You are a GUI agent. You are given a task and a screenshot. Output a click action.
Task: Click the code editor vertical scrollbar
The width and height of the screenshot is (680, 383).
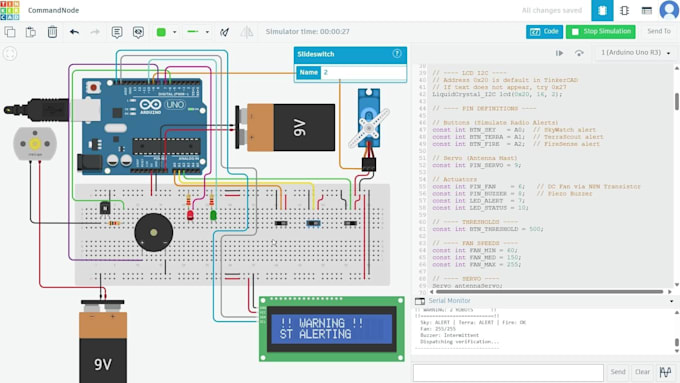pos(677,101)
